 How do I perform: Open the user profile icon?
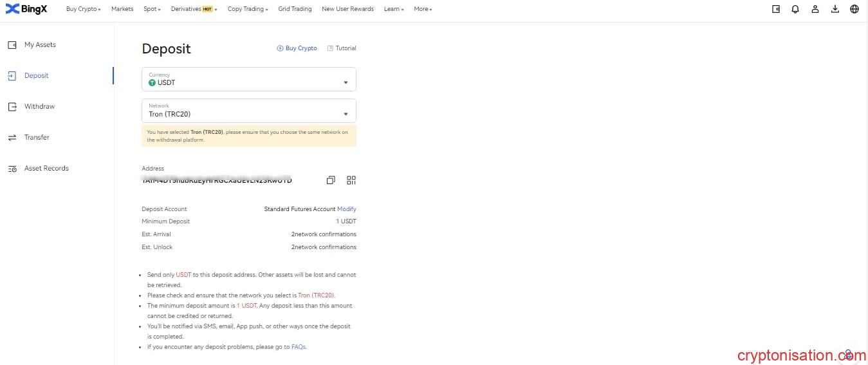coord(815,9)
